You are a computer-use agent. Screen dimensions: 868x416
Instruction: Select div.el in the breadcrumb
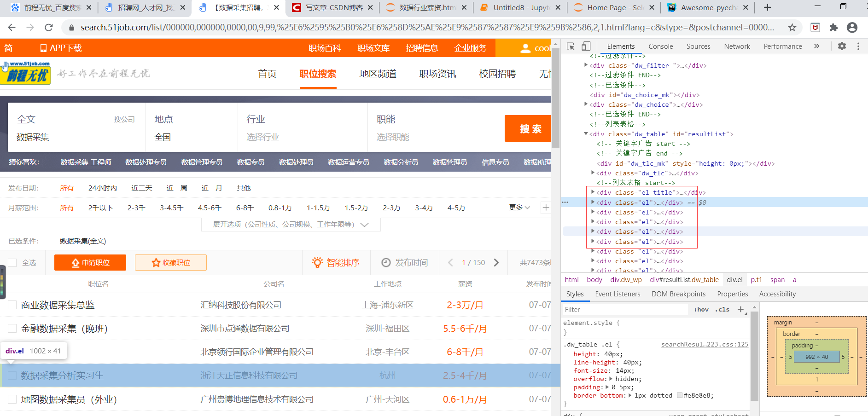(734, 279)
